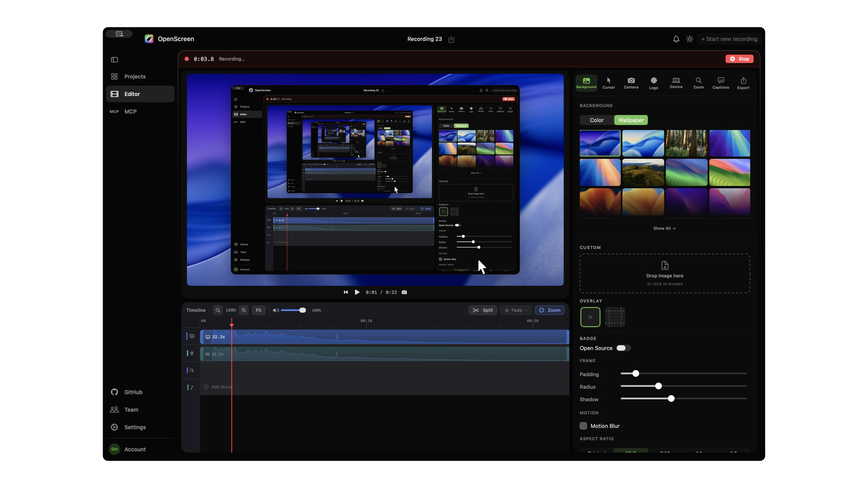Select the music track note icon

(x=192, y=388)
